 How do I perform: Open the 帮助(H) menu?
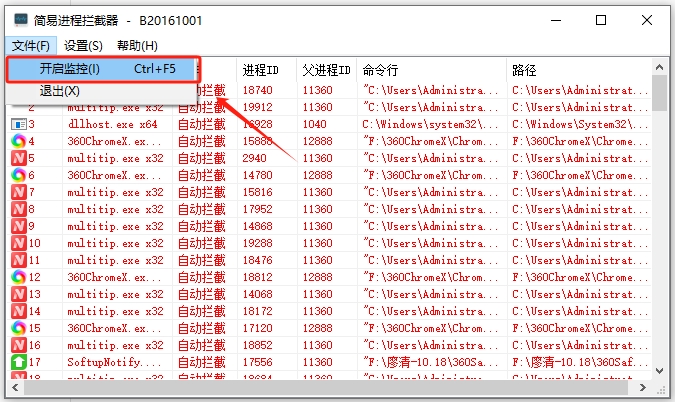click(137, 46)
